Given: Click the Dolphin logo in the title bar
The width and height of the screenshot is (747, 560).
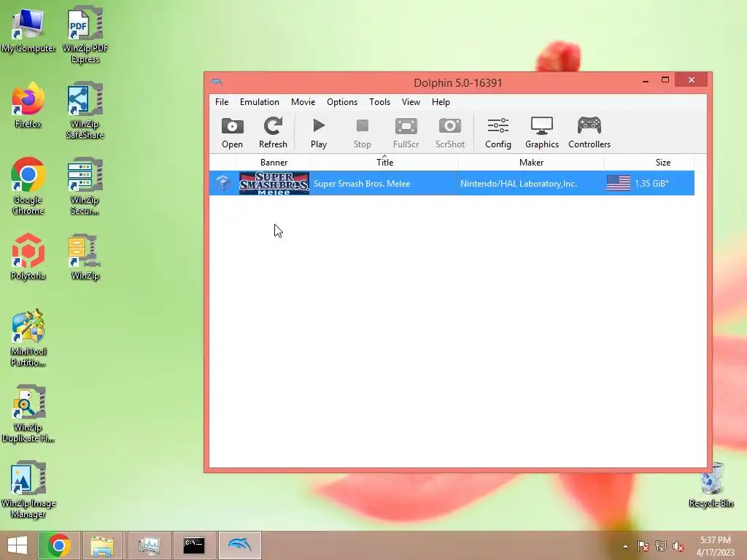Looking at the screenshot, I should (x=217, y=82).
